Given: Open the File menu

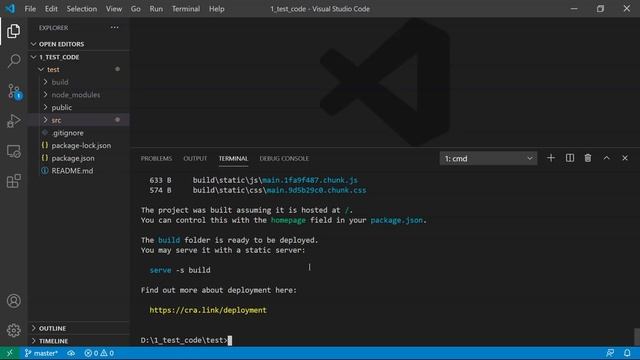Looking at the screenshot, I should pos(30,9).
